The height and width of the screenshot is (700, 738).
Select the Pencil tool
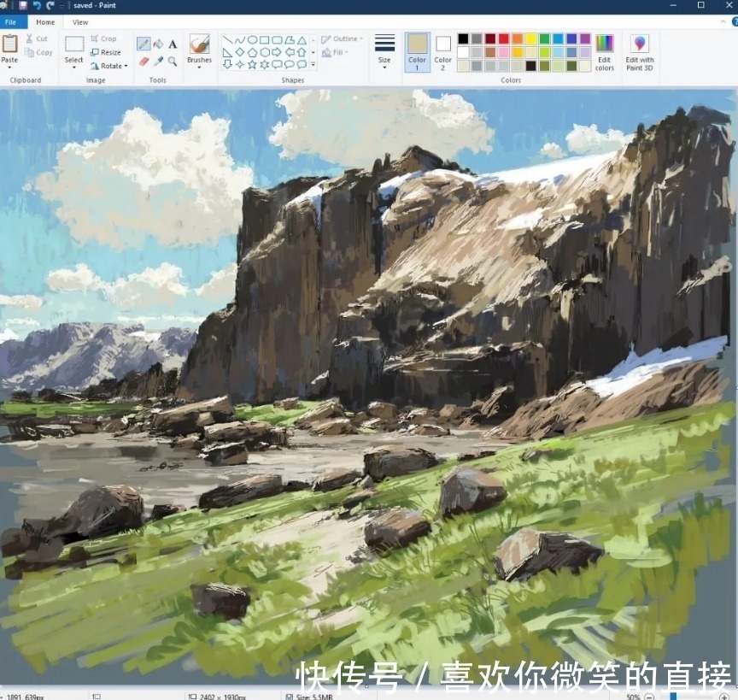(x=143, y=43)
